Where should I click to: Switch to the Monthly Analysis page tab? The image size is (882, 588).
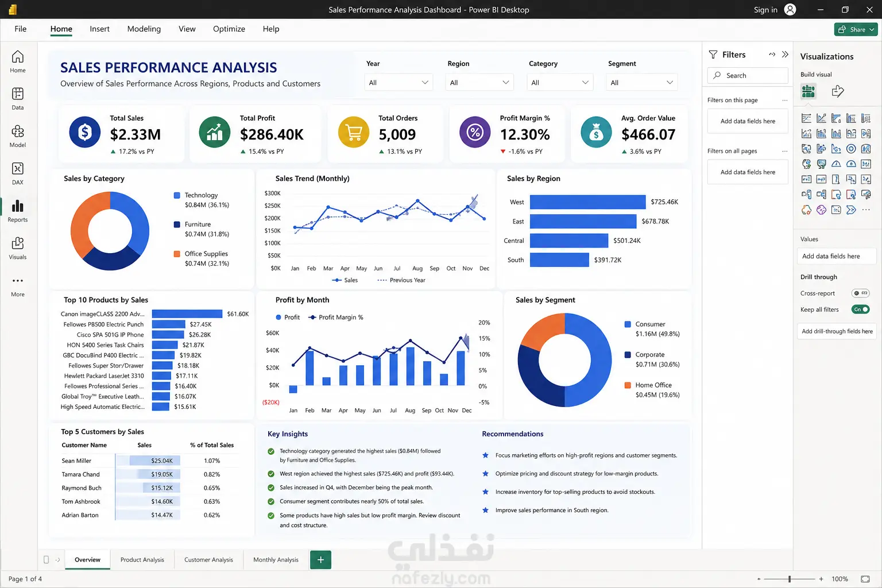276,560
